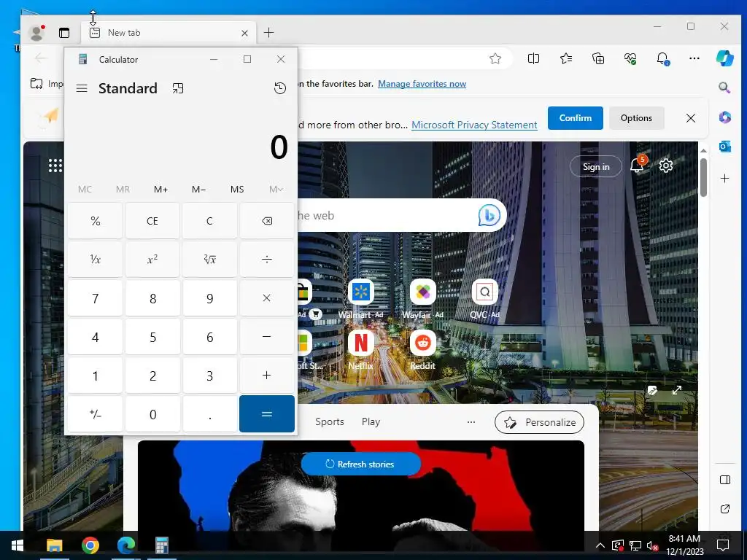Open Microsoft Privacy Statement link
This screenshot has width=747, height=560.
coord(474,125)
